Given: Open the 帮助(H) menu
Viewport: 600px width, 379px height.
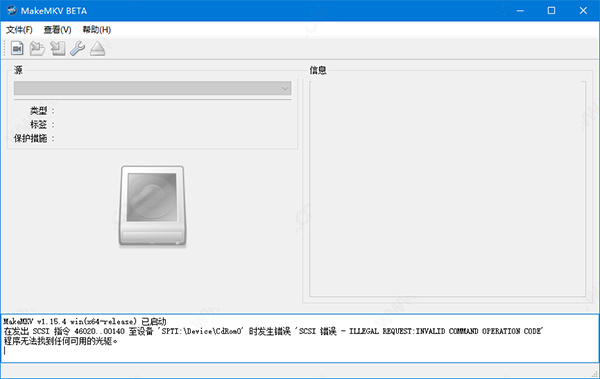Looking at the screenshot, I should (97, 30).
